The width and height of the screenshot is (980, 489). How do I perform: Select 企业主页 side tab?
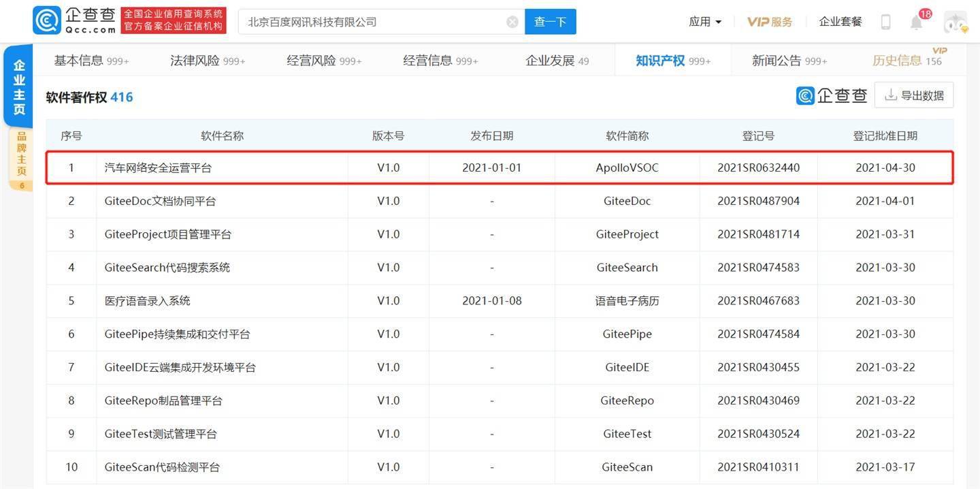pos(19,87)
